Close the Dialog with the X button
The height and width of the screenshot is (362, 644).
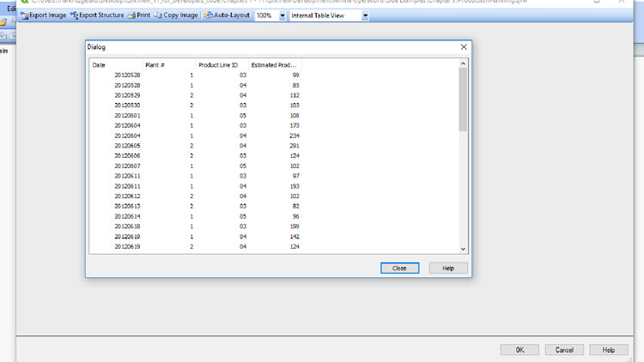464,47
